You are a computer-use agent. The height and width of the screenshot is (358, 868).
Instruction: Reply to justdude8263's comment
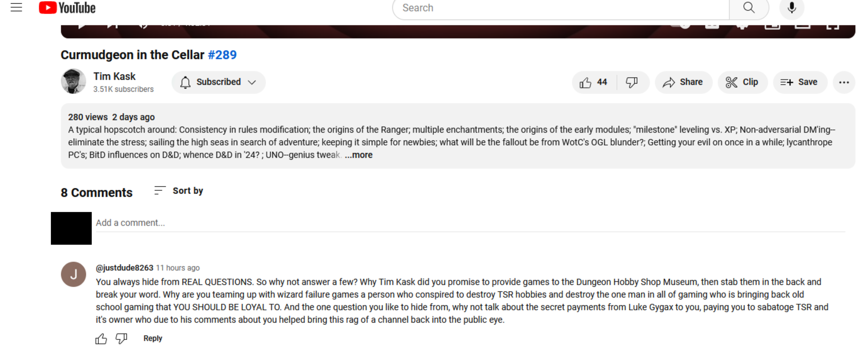pos(153,338)
